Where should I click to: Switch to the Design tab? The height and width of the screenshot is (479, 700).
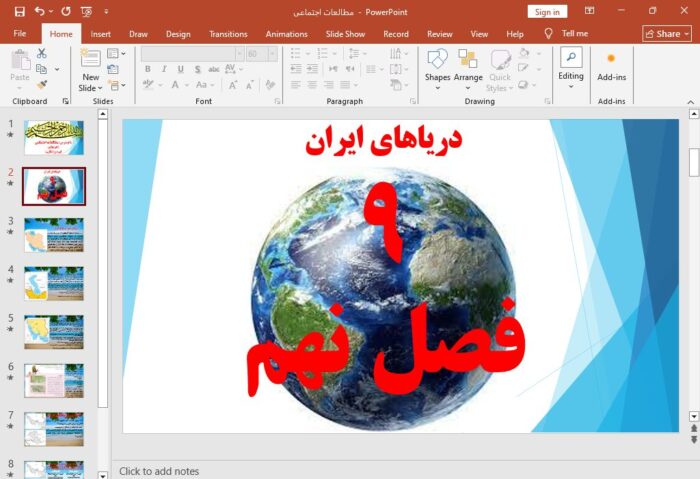pos(178,34)
